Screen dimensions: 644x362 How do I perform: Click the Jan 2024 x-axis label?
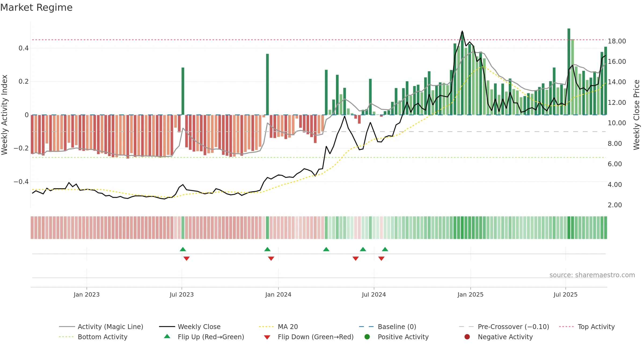278,294
